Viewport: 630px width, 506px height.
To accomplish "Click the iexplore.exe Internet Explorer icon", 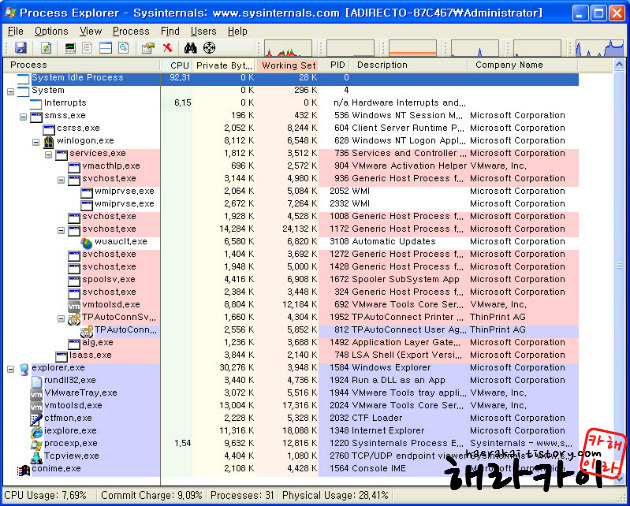I will [x=37, y=431].
